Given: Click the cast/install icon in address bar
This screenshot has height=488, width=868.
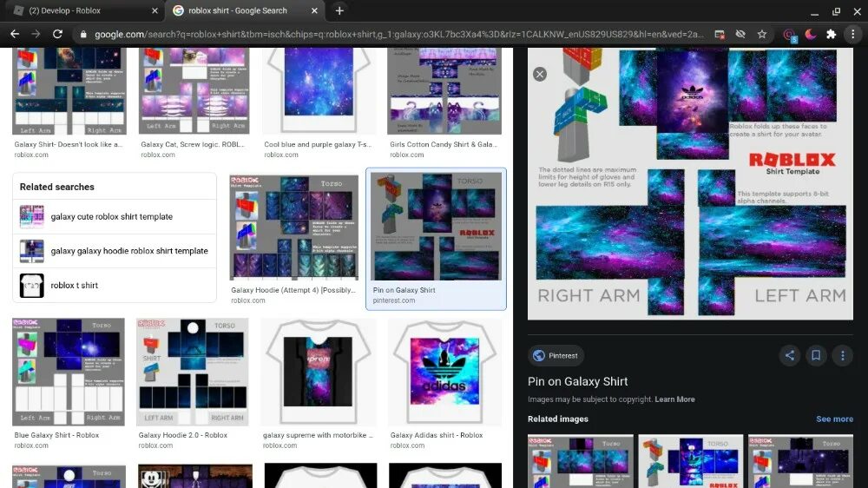Looking at the screenshot, I should tap(720, 35).
